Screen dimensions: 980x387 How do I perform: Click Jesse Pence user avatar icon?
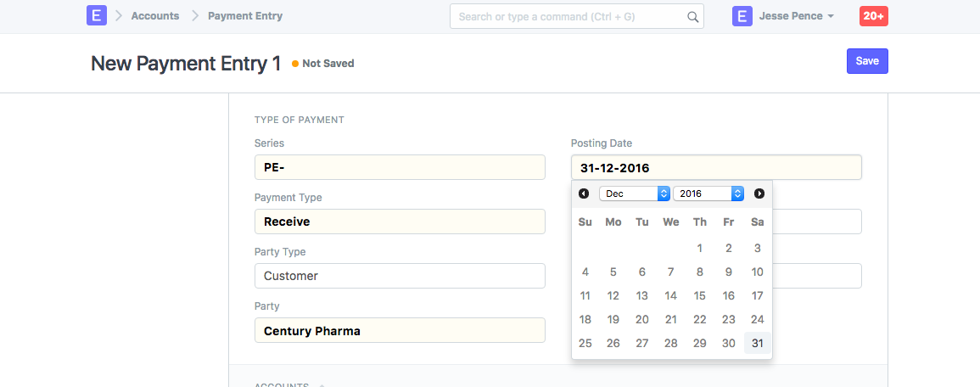click(x=742, y=16)
